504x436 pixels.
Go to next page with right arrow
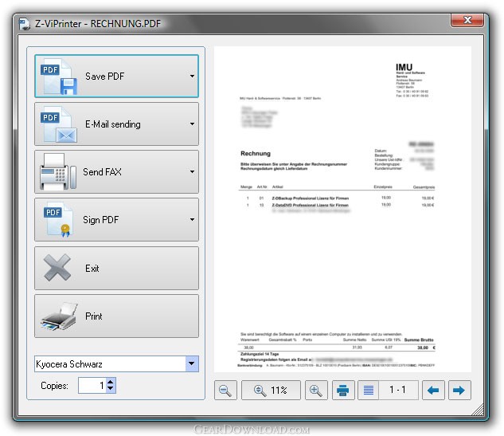click(459, 390)
